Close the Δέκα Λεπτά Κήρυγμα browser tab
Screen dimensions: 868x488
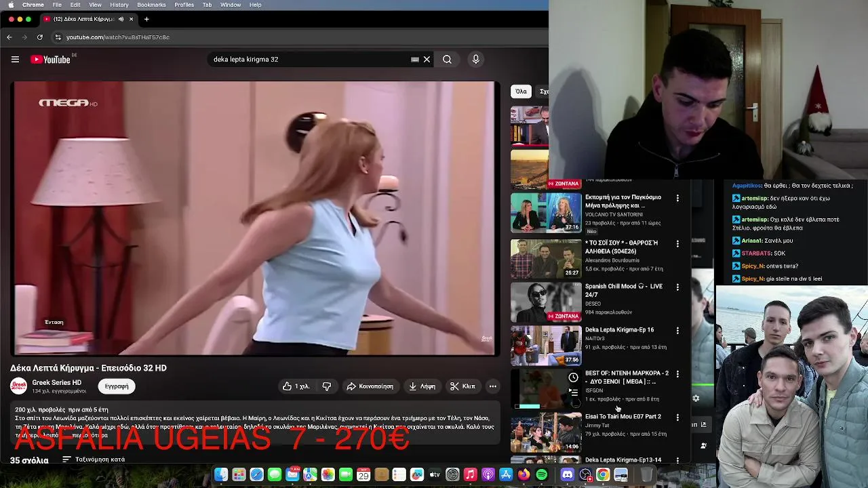click(131, 19)
